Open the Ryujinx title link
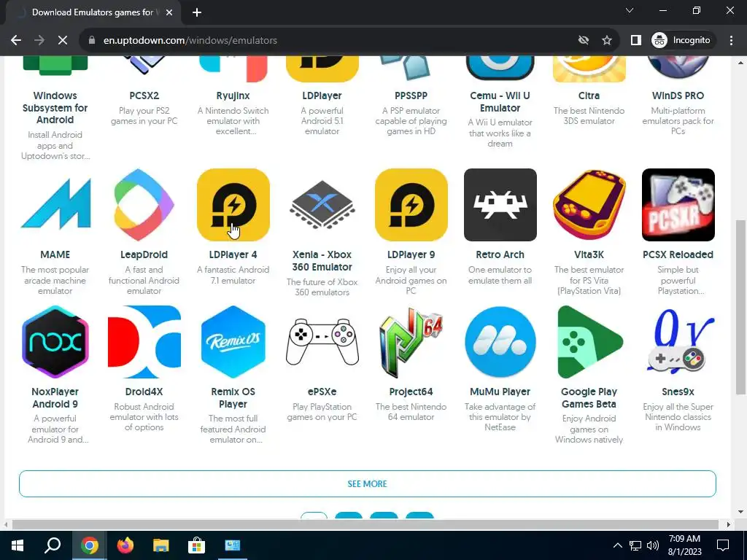Viewport: 747px width, 560px height. [x=233, y=96]
